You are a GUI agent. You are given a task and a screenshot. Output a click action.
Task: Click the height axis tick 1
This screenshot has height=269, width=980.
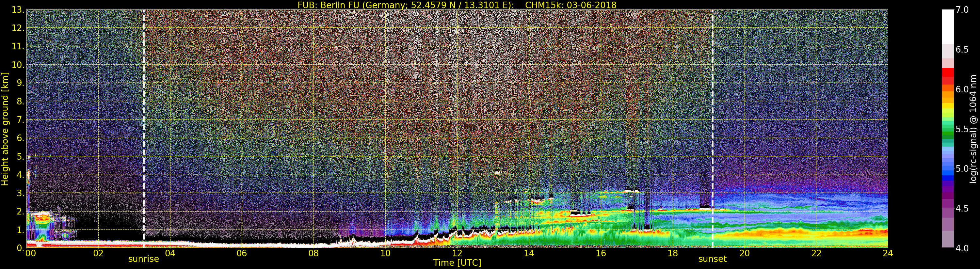(x=20, y=230)
